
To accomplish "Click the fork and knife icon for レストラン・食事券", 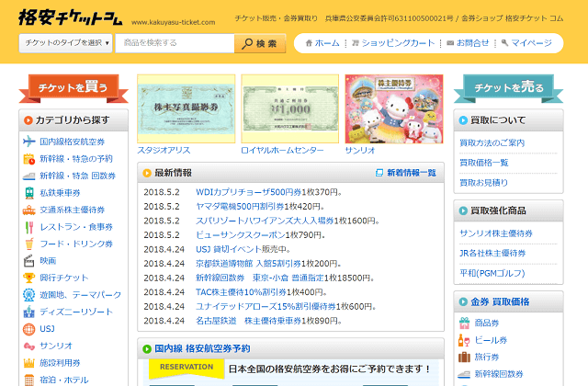I will 28,227.
